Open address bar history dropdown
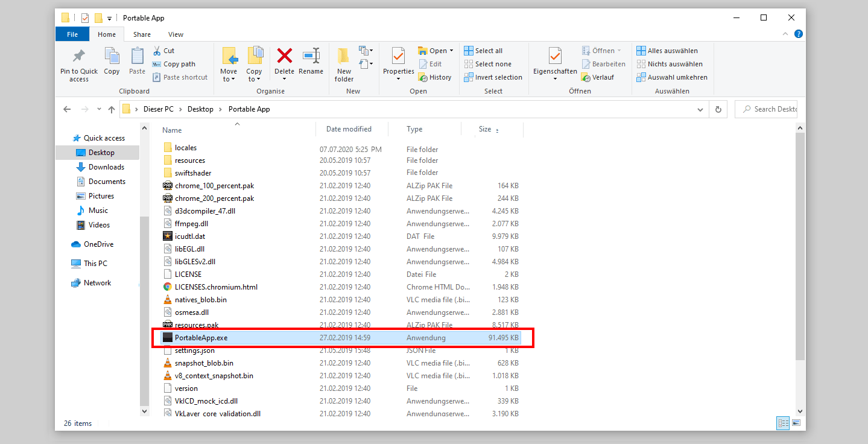Image resolution: width=868 pixels, height=444 pixels. pos(700,110)
